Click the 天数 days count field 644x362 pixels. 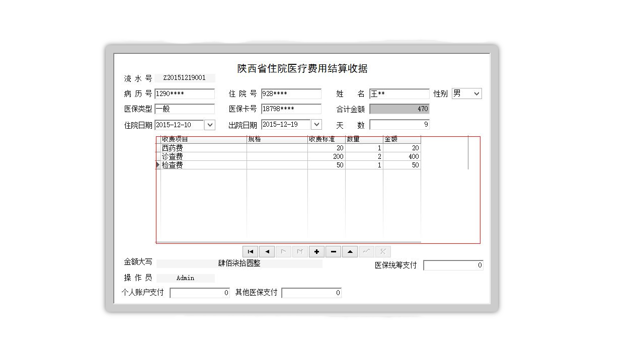pos(399,125)
